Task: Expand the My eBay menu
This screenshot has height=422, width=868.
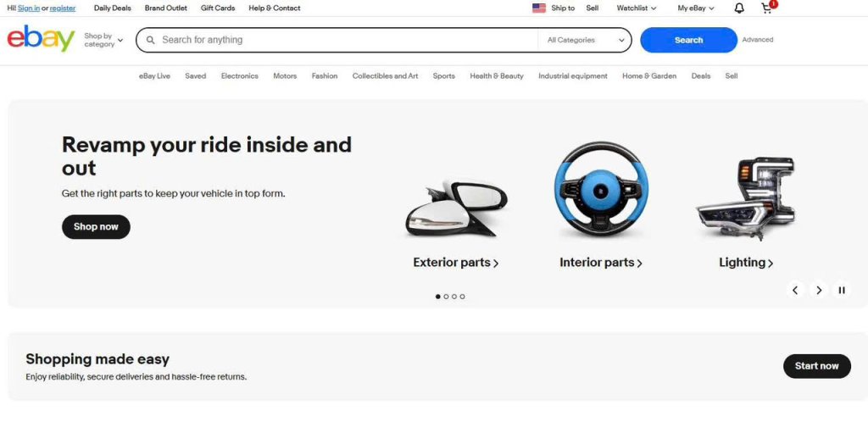Action: point(695,8)
